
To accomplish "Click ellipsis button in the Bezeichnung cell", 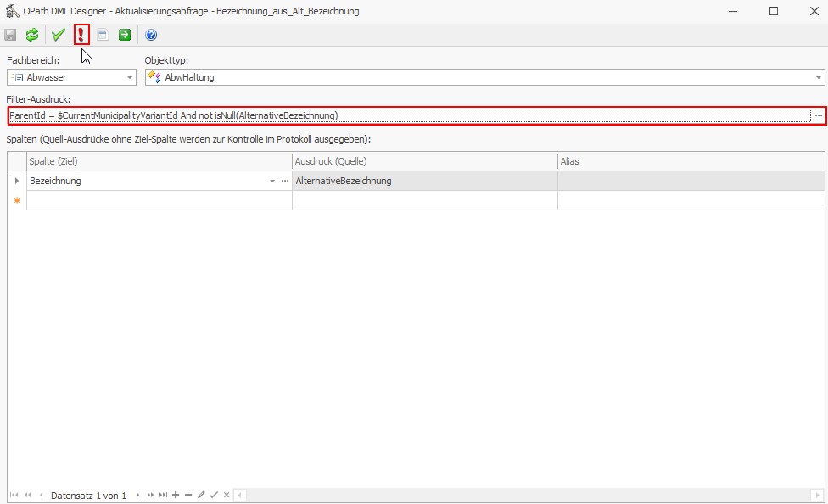I will pos(285,181).
